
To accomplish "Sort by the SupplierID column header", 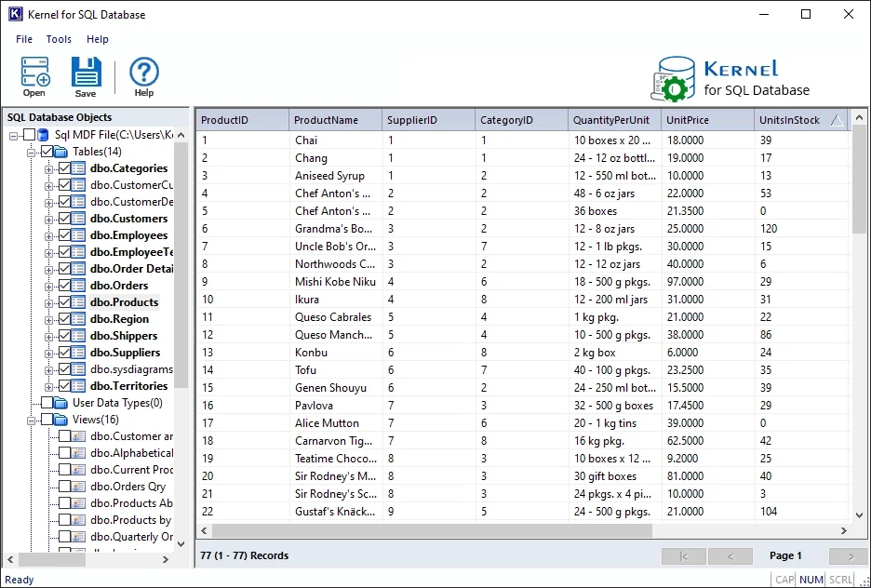I will point(428,120).
